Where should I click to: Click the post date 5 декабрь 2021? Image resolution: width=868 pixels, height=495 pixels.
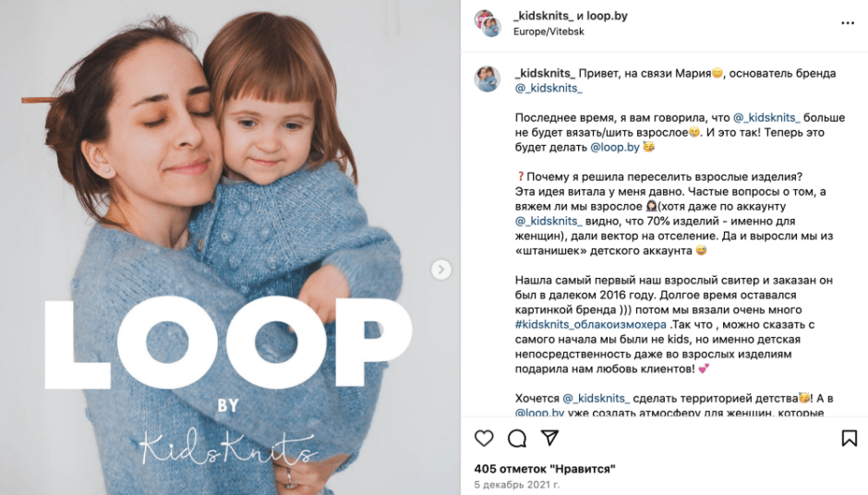pyautogui.click(x=517, y=484)
